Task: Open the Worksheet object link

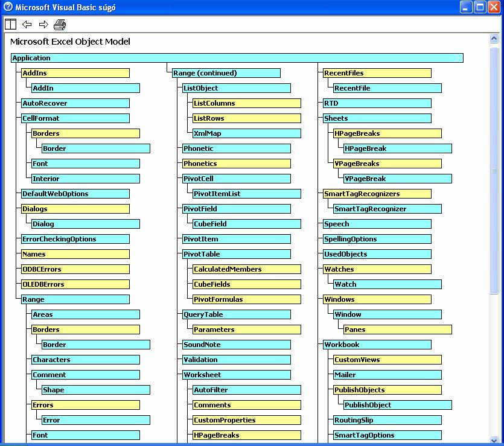Action: click(237, 375)
